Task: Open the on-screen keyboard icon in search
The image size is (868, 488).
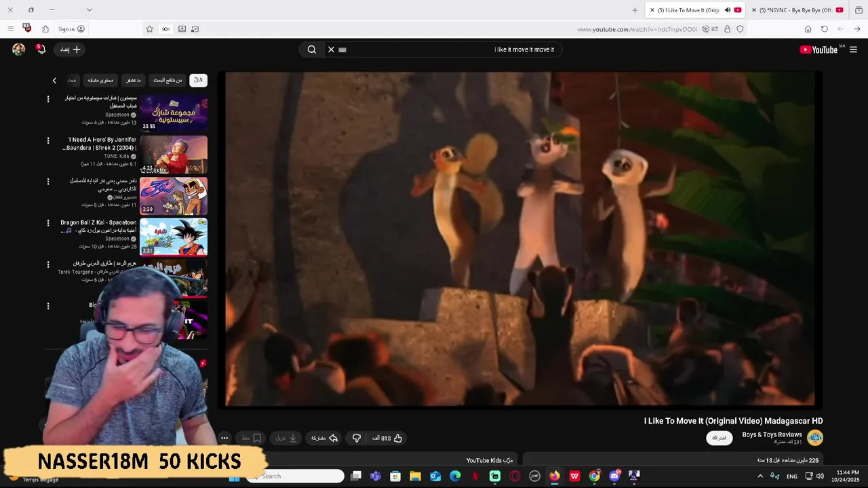Action: (x=342, y=49)
